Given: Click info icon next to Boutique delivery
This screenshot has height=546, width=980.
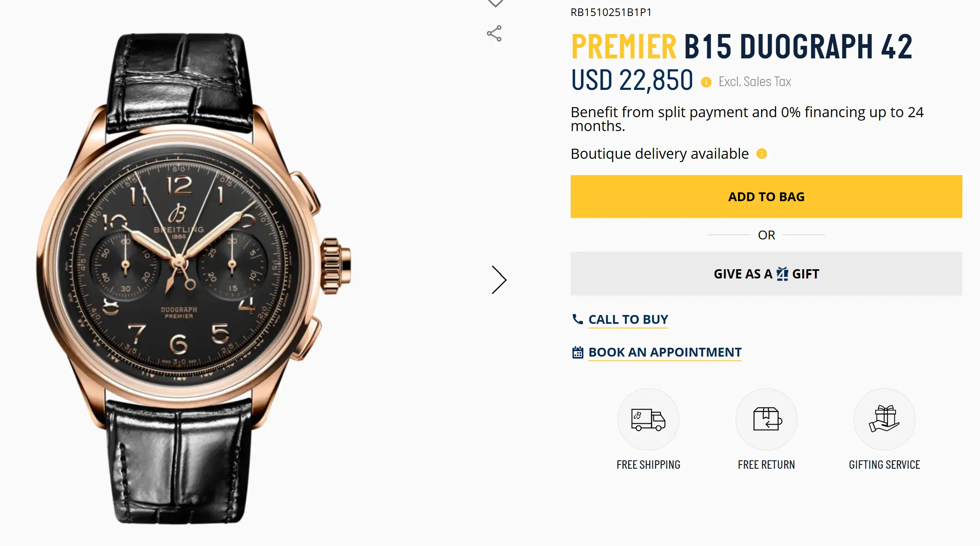Looking at the screenshot, I should coord(761,154).
